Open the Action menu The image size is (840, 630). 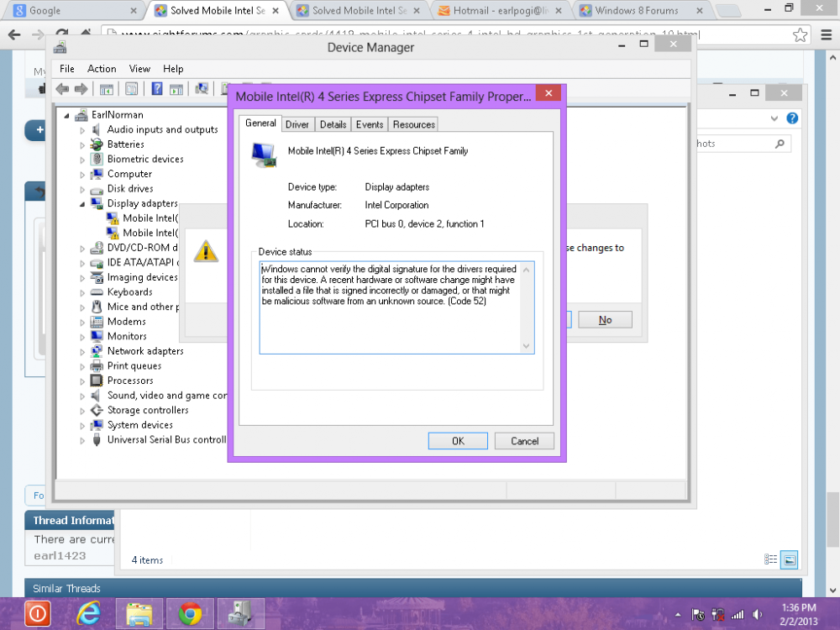coord(102,69)
